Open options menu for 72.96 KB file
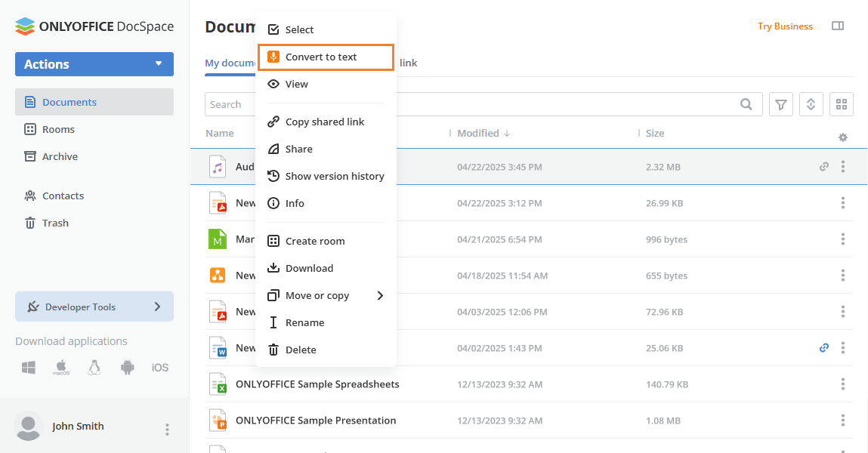The height and width of the screenshot is (453, 868). (x=843, y=311)
